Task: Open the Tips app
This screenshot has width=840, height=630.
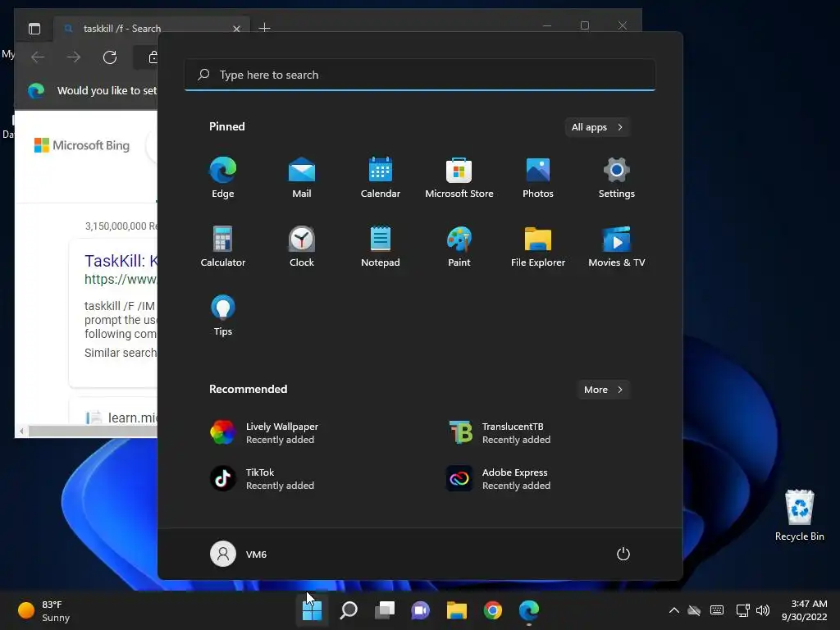Action: 223,316
